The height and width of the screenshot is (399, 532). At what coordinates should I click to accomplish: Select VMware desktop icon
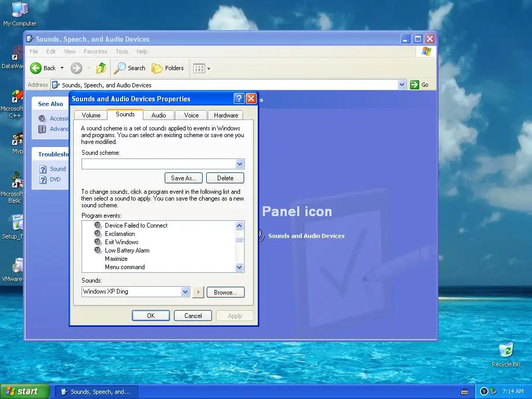(x=14, y=270)
